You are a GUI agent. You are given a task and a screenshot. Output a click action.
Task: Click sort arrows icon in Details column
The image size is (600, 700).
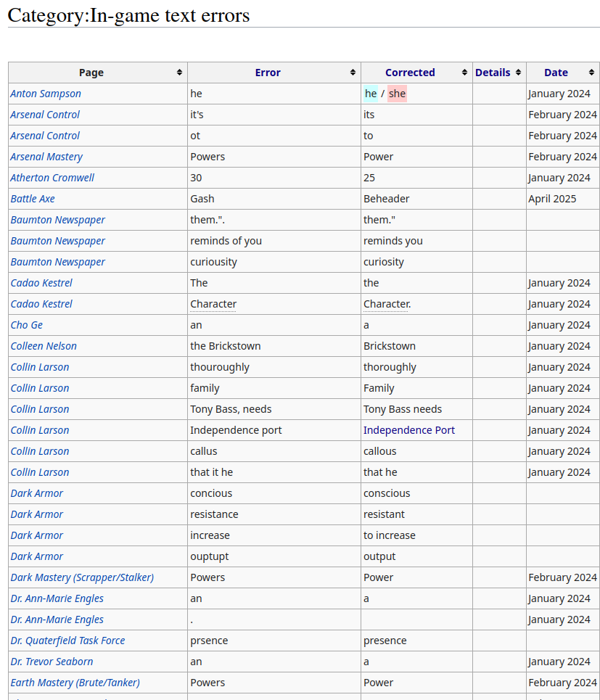click(518, 73)
